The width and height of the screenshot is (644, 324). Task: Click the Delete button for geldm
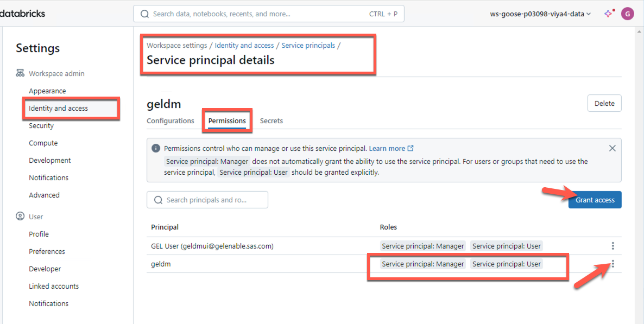(604, 103)
